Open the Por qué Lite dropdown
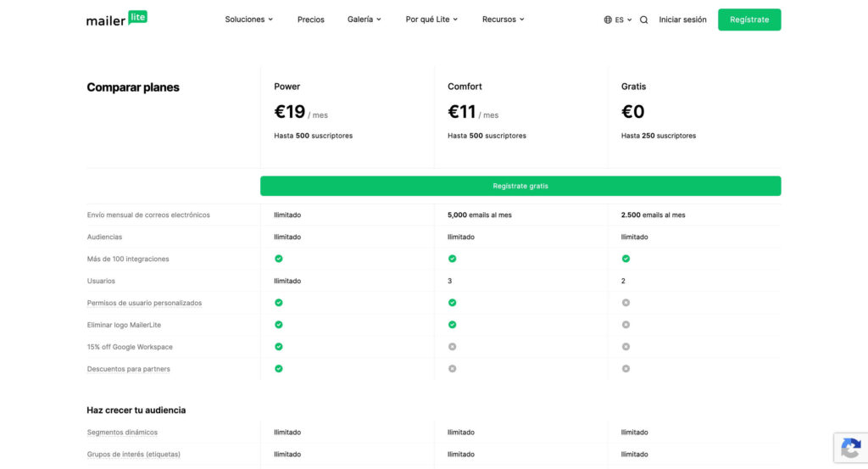The width and height of the screenshot is (868, 469). 431,20
